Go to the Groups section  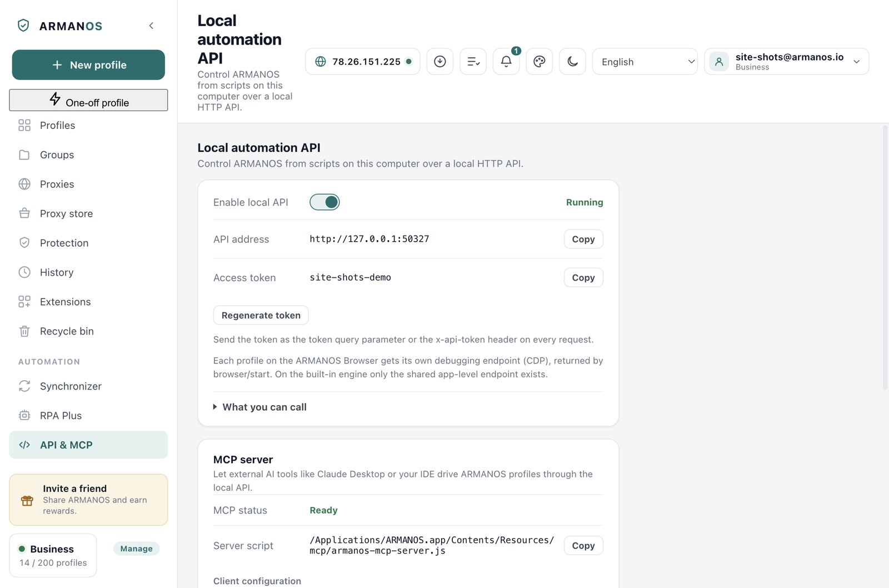point(88,155)
